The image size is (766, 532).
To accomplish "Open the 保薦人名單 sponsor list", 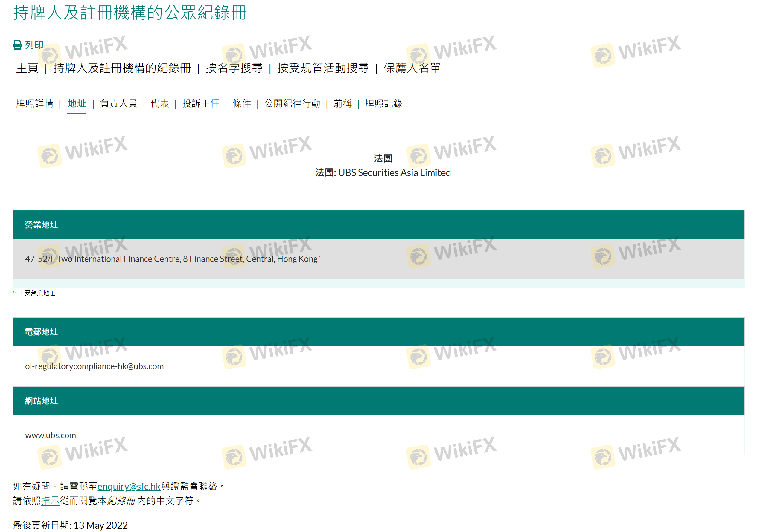I will [412, 68].
